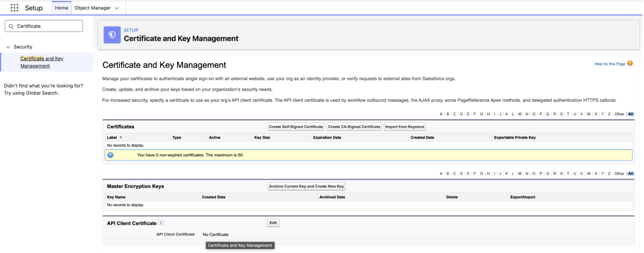Open the Object Manager dropdown arrow
The image size is (644, 253).
117,8
